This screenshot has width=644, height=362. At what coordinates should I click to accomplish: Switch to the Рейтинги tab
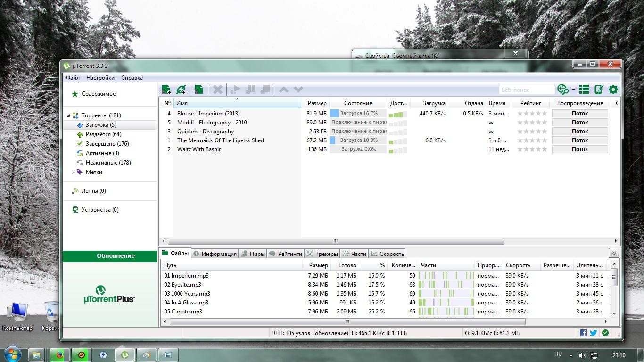pyautogui.click(x=286, y=254)
